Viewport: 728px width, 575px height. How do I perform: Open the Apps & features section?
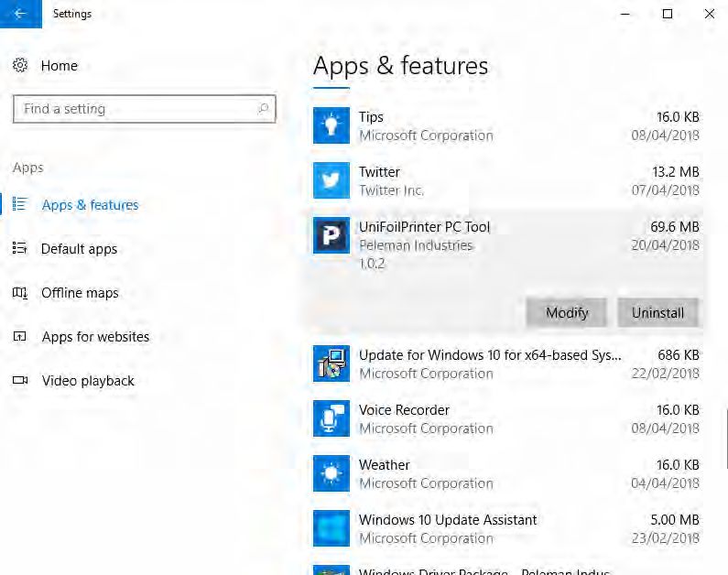coord(90,205)
